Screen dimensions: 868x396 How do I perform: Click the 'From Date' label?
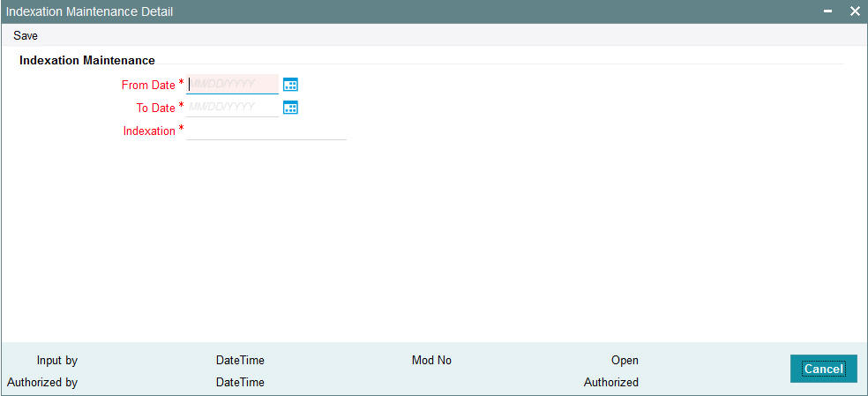pos(148,86)
